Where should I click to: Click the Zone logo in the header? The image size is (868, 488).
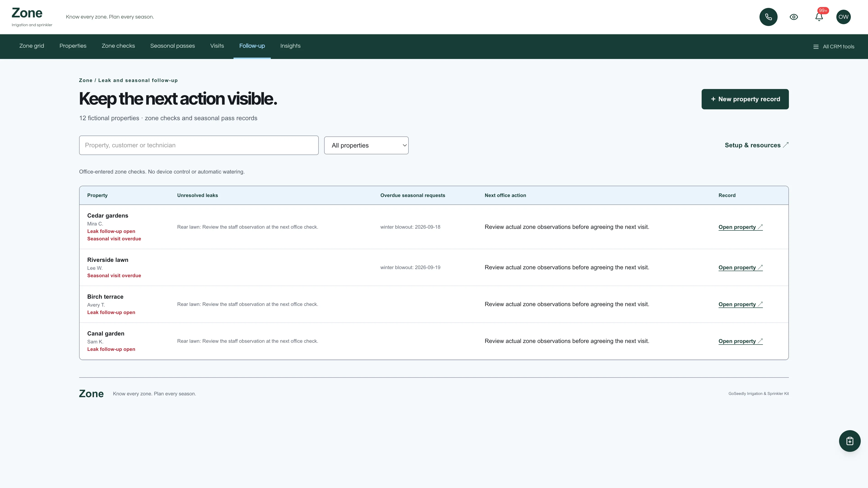(27, 13)
